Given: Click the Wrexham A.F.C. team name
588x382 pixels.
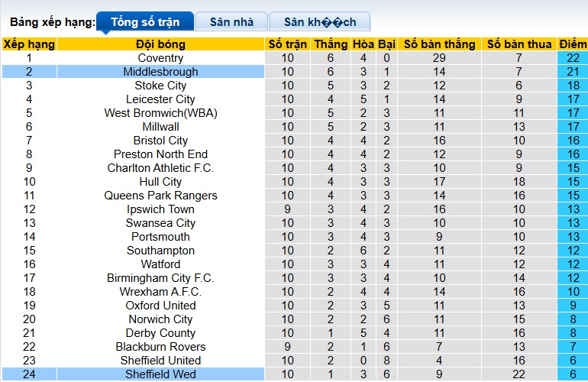Looking at the screenshot, I should [160, 292].
